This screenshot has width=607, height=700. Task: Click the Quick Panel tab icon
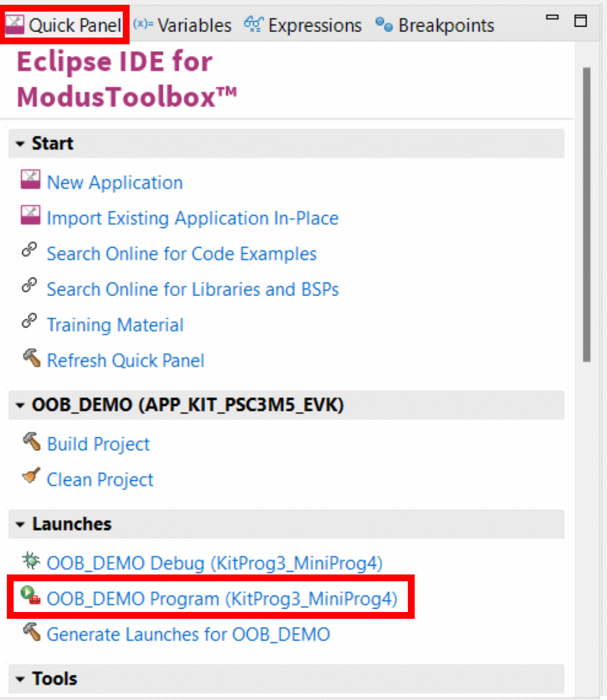coord(15,25)
